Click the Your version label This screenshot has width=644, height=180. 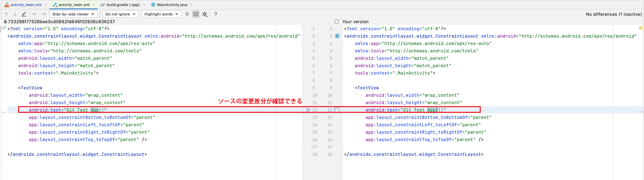(355, 21)
